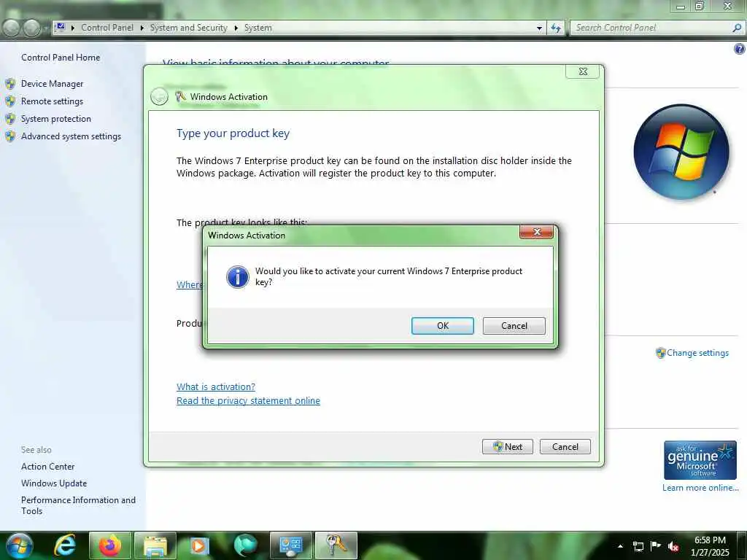Click the network tray icon

[638, 546]
